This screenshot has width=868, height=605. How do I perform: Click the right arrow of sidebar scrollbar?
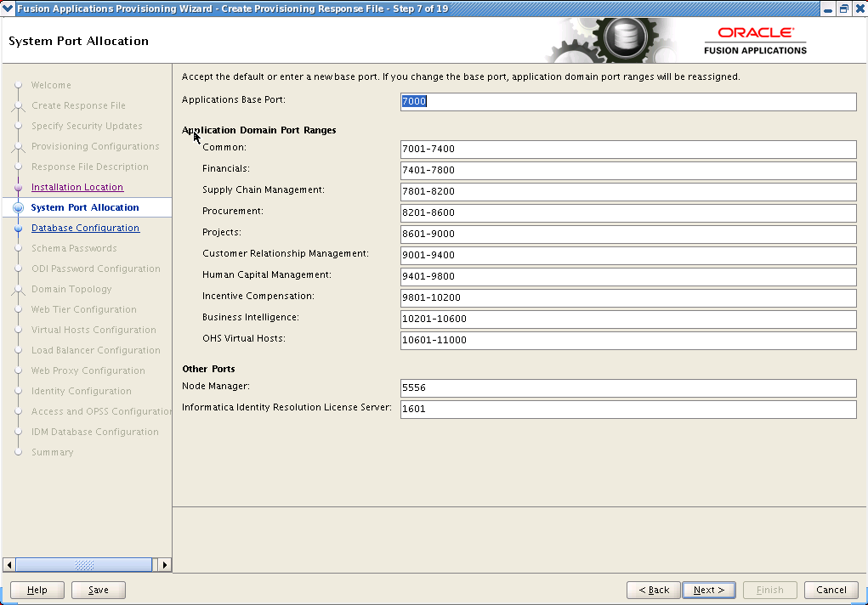pos(164,564)
